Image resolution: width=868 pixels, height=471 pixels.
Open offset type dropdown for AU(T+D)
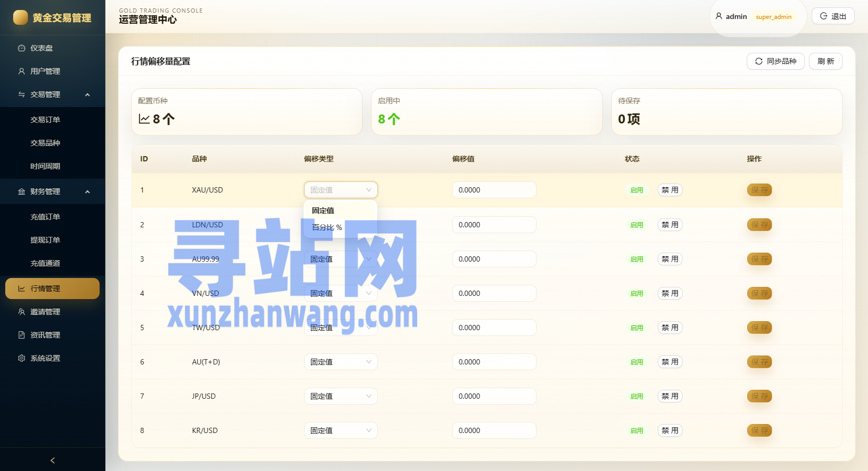pos(340,362)
